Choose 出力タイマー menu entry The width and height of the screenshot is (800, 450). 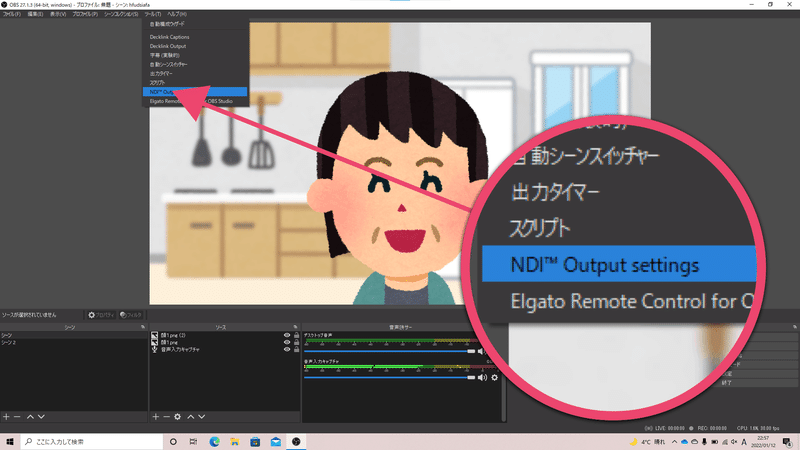pos(196,73)
